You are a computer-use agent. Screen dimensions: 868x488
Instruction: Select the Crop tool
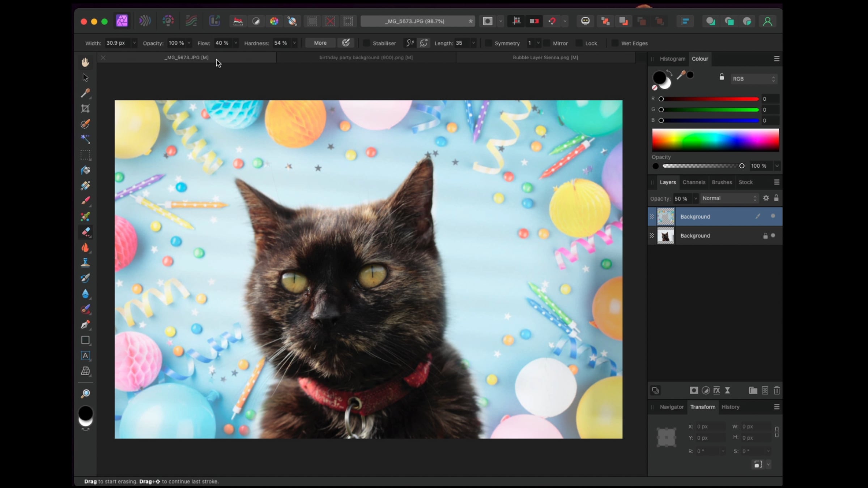[x=85, y=108]
